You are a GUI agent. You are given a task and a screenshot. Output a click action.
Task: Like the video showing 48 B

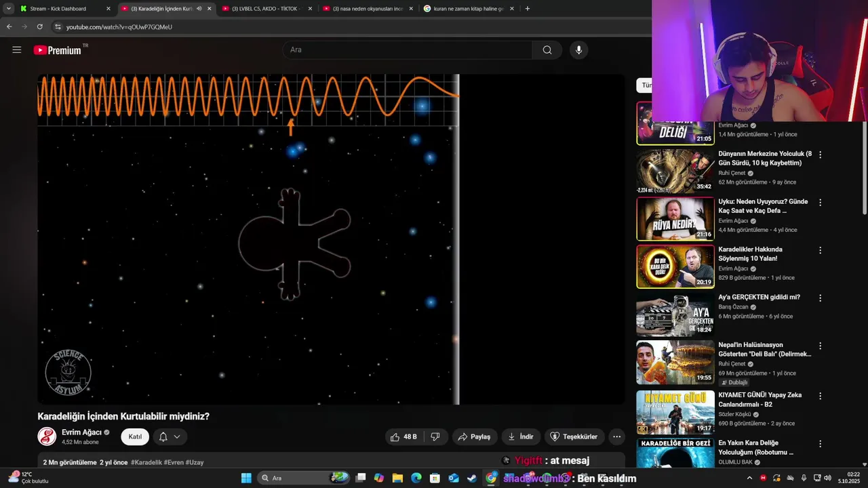click(403, 436)
